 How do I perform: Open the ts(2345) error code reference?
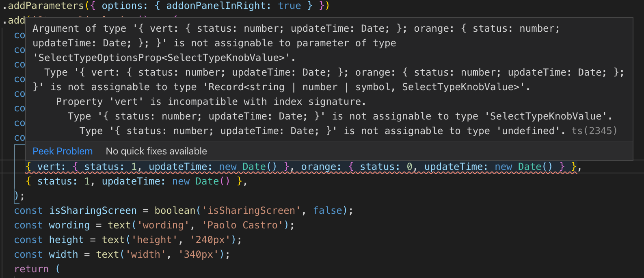594,131
